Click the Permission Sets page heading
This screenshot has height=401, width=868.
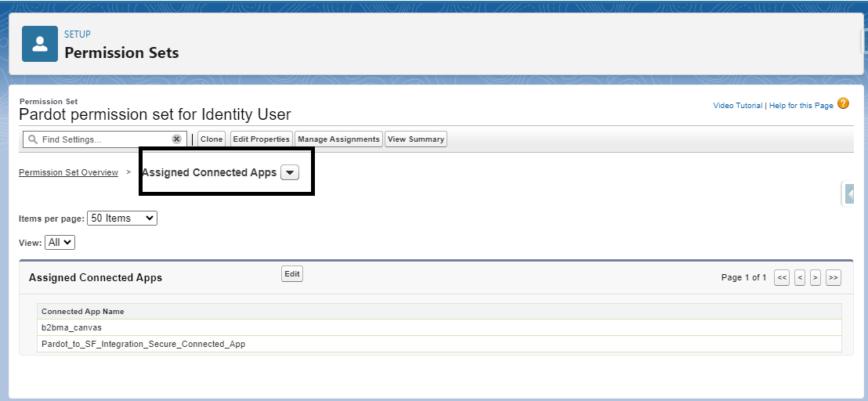click(121, 53)
